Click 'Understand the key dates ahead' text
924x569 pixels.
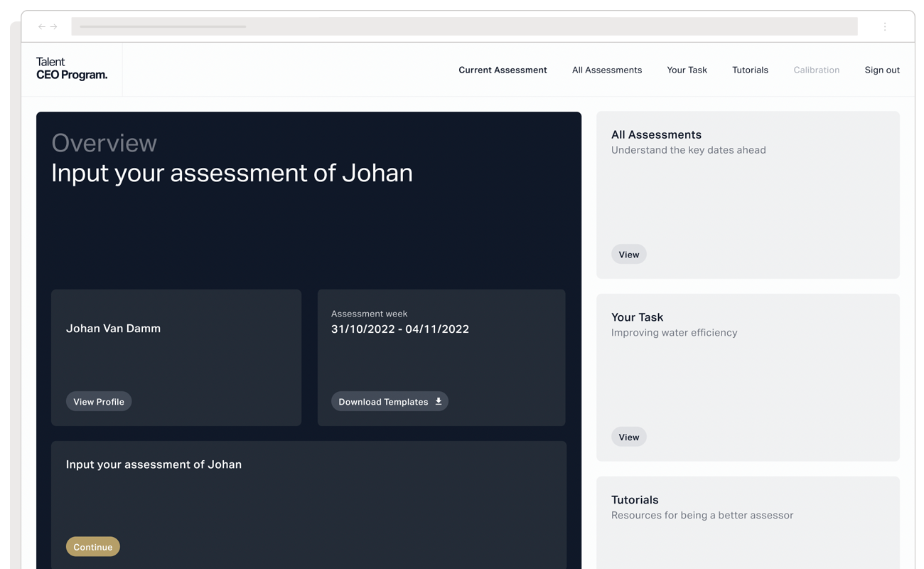pyautogui.click(x=688, y=150)
